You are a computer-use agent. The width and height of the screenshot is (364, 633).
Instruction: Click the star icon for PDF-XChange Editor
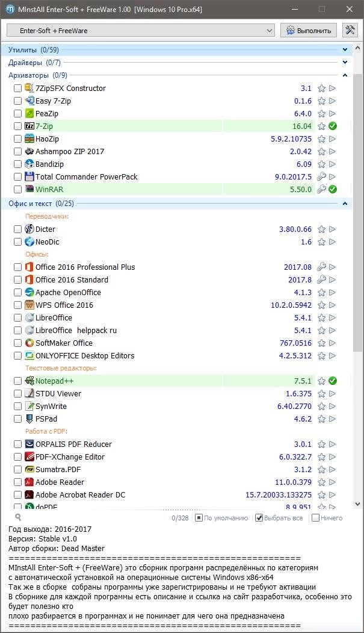[x=321, y=457]
